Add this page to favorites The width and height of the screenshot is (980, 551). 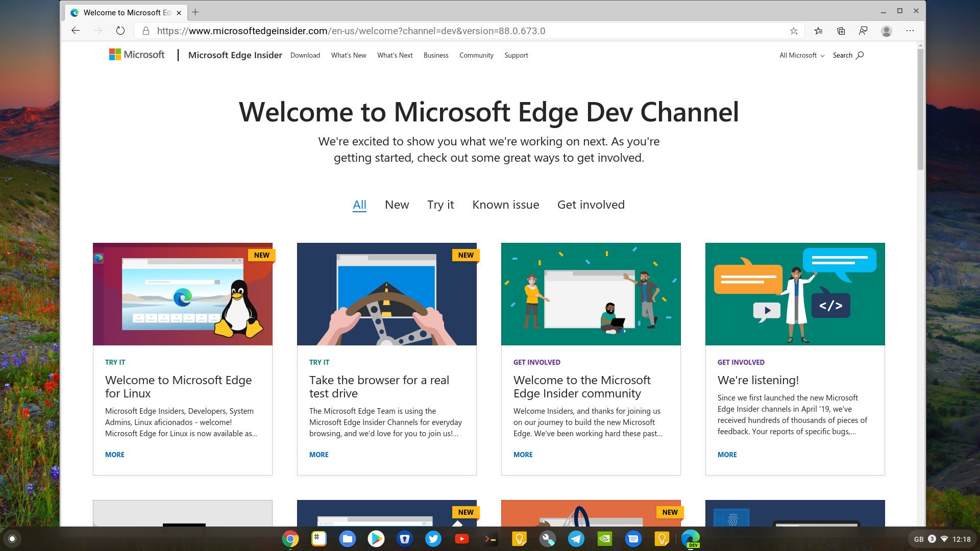794,31
